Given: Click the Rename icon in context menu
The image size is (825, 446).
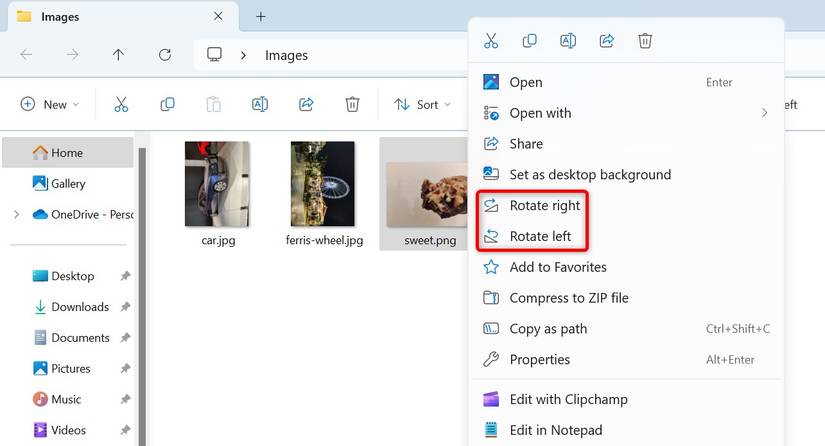Looking at the screenshot, I should pyautogui.click(x=568, y=41).
